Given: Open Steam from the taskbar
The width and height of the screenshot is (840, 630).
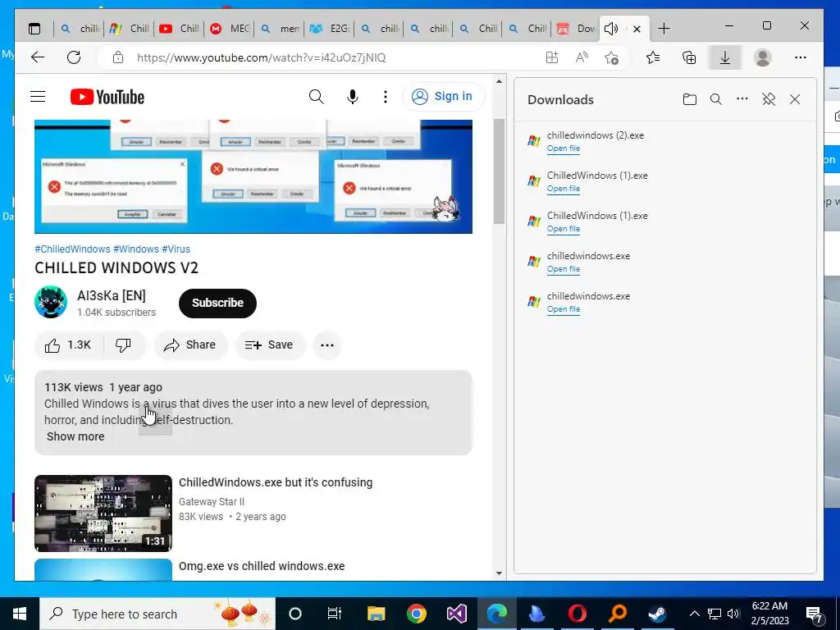Looking at the screenshot, I should (x=657, y=614).
